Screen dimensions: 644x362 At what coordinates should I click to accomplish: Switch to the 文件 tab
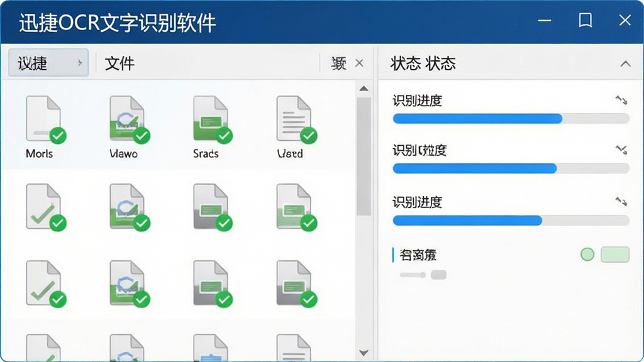point(119,63)
